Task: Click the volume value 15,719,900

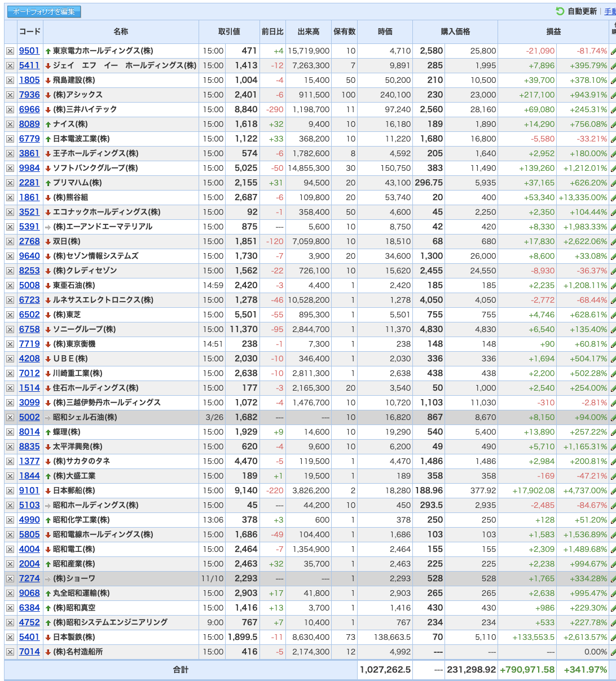Action: [309, 51]
